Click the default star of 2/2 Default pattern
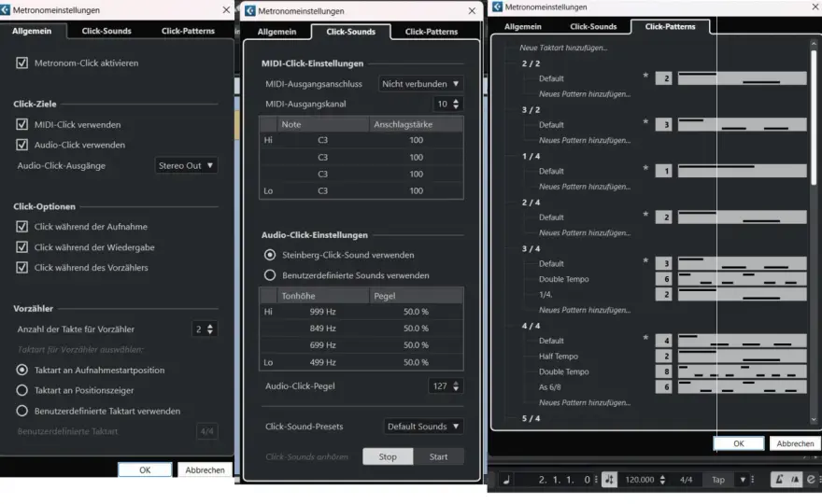Viewport: 822px width, 504px height. click(x=645, y=76)
